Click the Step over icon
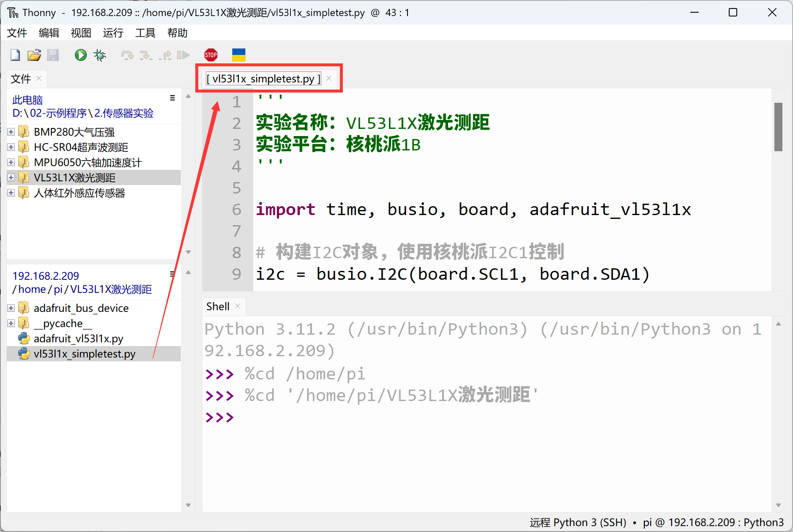The image size is (793, 532). 127,55
